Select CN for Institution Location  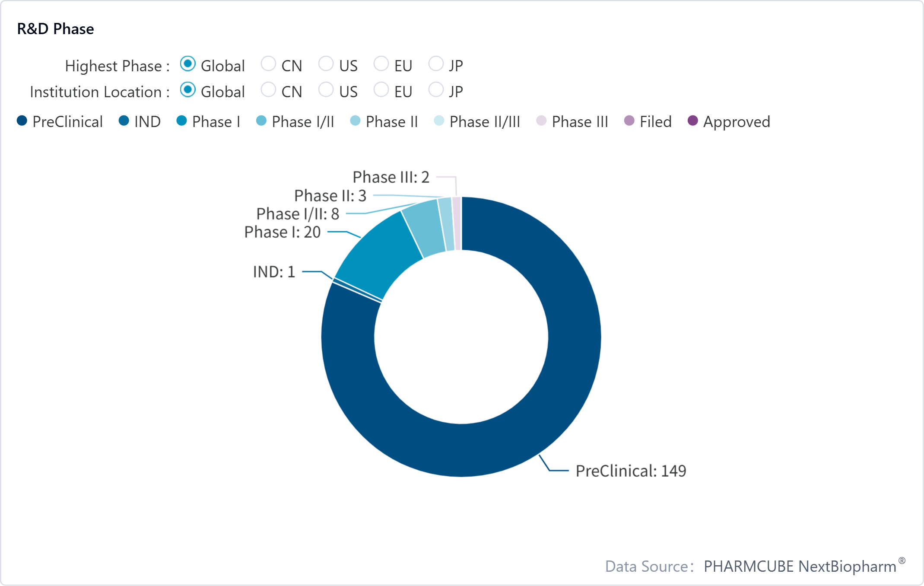pyautogui.click(x=268, y=90)
